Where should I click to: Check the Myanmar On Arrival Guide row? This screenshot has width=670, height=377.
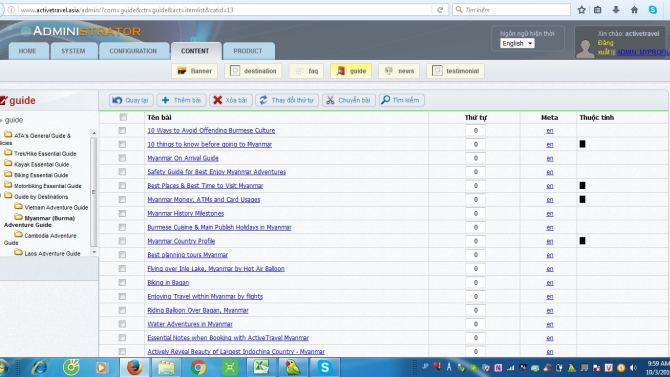click(122, 158)
